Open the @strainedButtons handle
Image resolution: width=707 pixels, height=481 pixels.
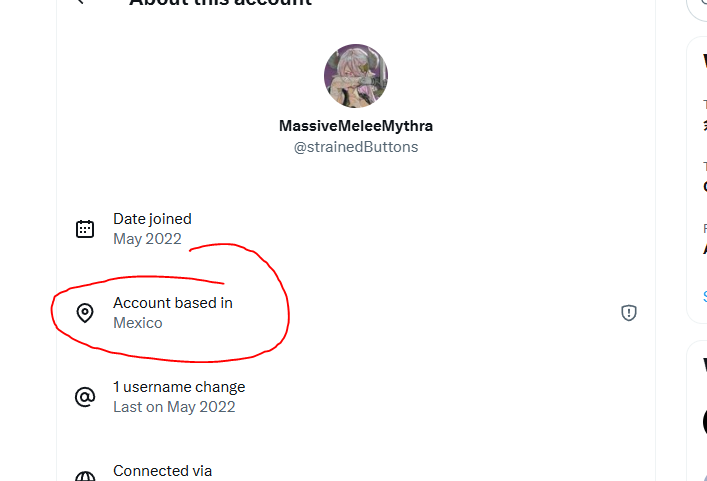pyautogui.click(x=356, y=147)
